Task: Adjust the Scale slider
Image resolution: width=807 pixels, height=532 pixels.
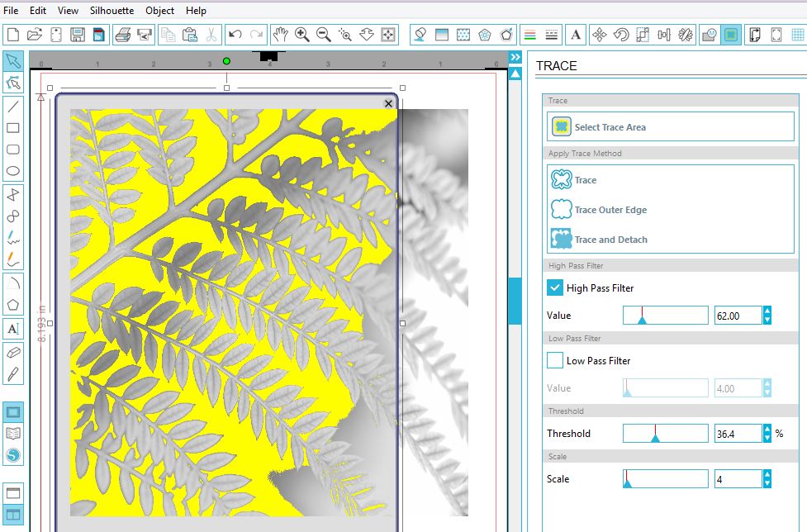Action: (666, 479)
